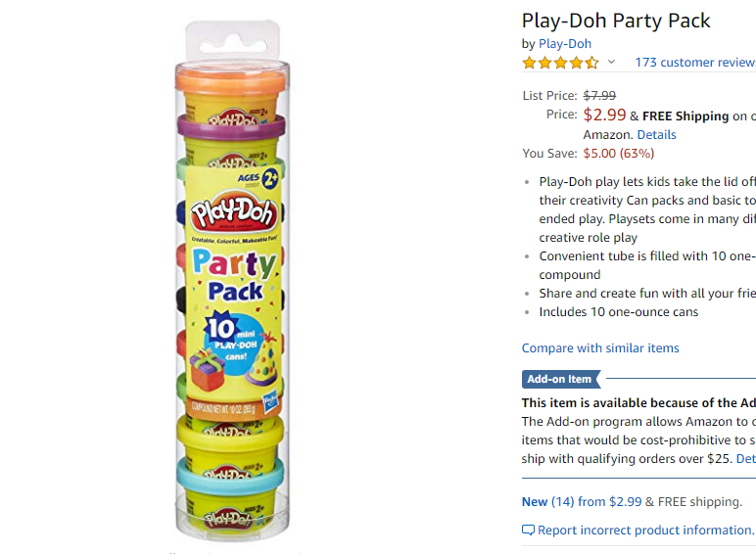Open the Play-Doh brand link
This screenshot has height=554, width=756.
coord(565,44)
